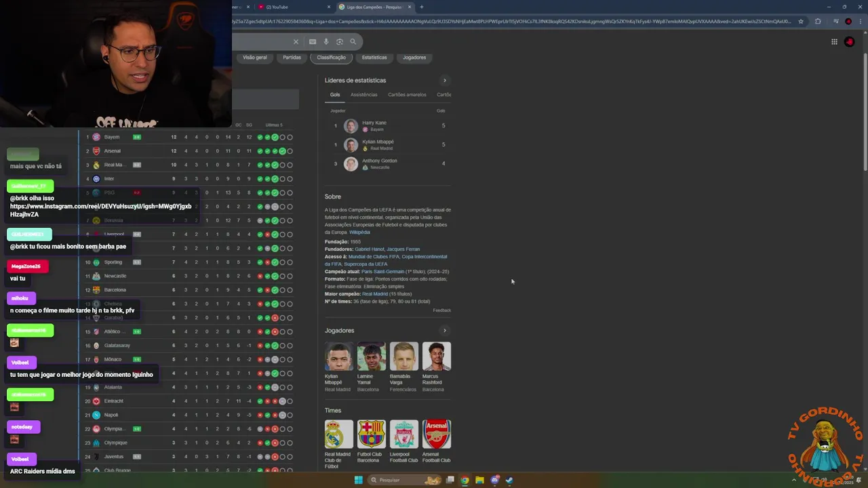Open Kylian Mbappé in stats leaders list

click(388, 144)
